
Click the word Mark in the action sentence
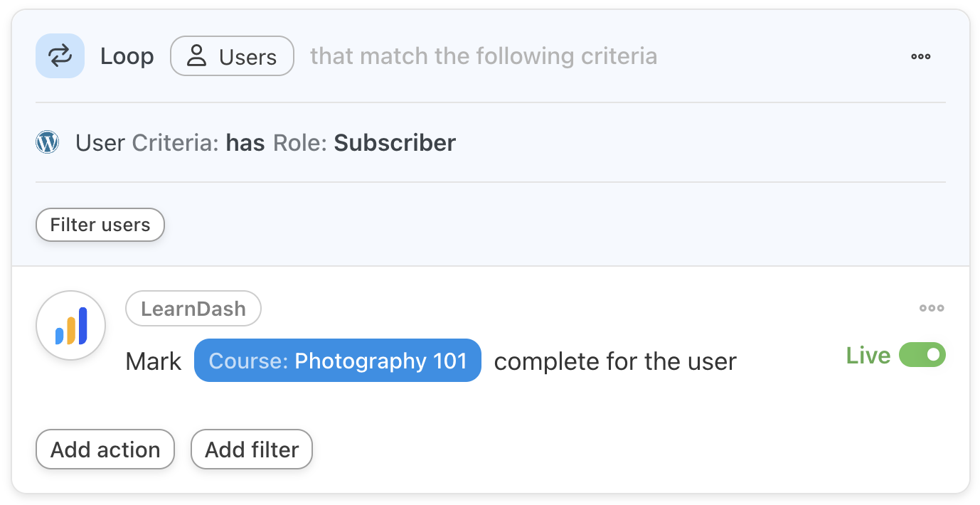pyautogui.click(x=154, y=361)
